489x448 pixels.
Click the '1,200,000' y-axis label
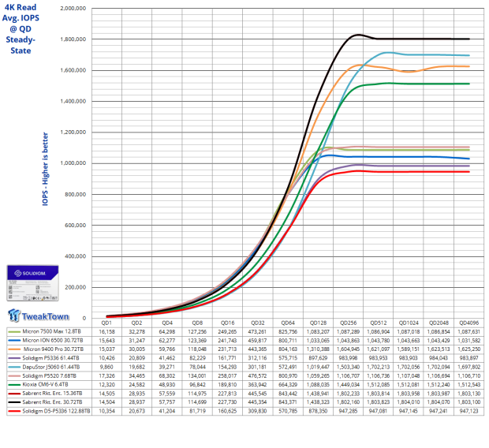coord(73,132)
